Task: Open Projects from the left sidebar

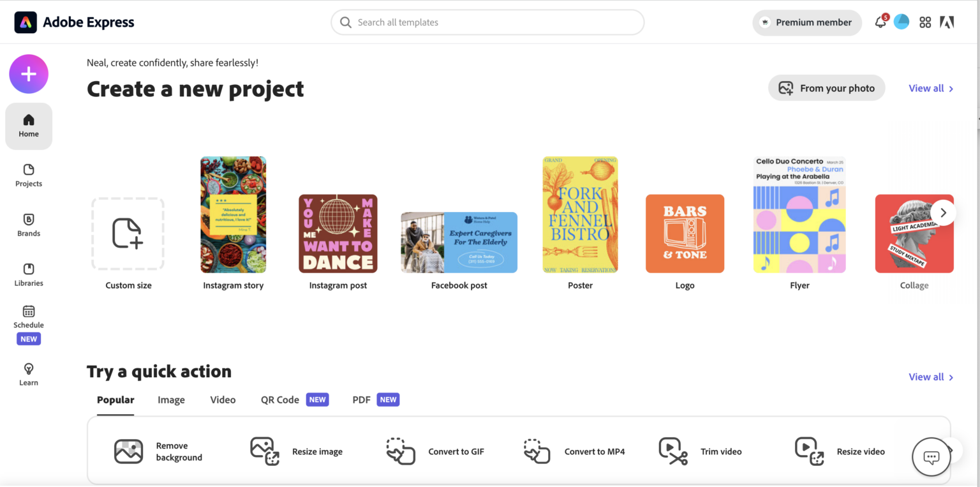Action: click(x=28, y=176)
